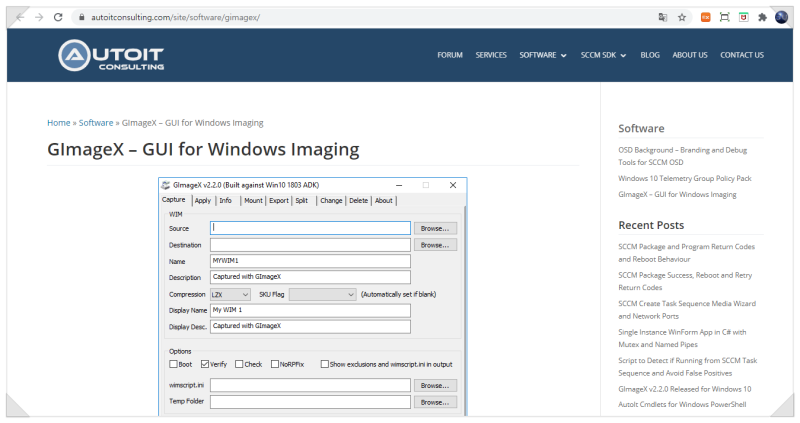
Task: Uncheck the Verify checkbox
Action: (x=205, y=364)
